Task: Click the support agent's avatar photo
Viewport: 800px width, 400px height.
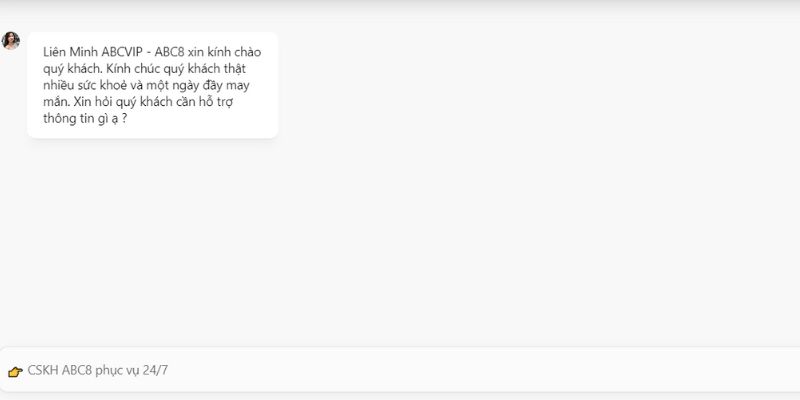Action: tap(11, 40)
